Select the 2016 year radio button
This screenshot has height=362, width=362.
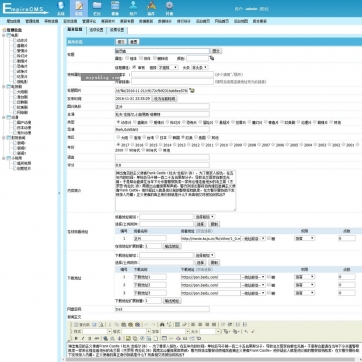[x=133, y=145]
